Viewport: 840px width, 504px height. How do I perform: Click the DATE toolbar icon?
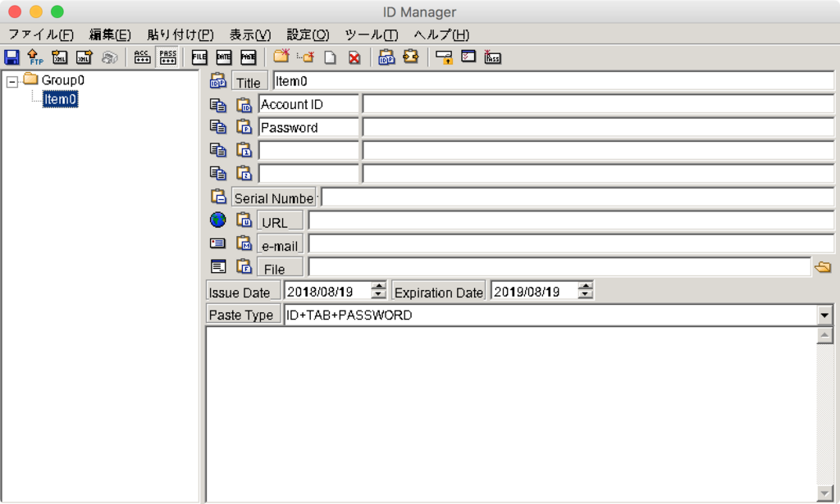(x=224, y=57)
